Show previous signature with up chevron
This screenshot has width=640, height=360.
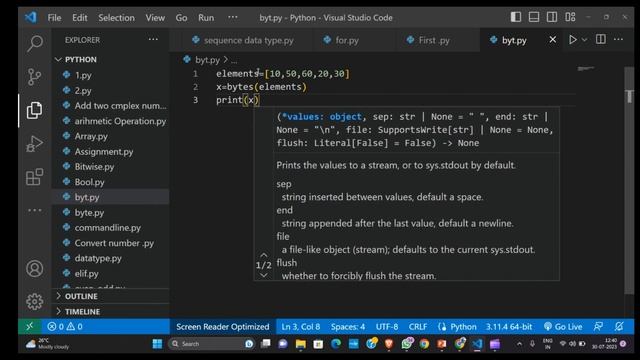pos(264,255)
